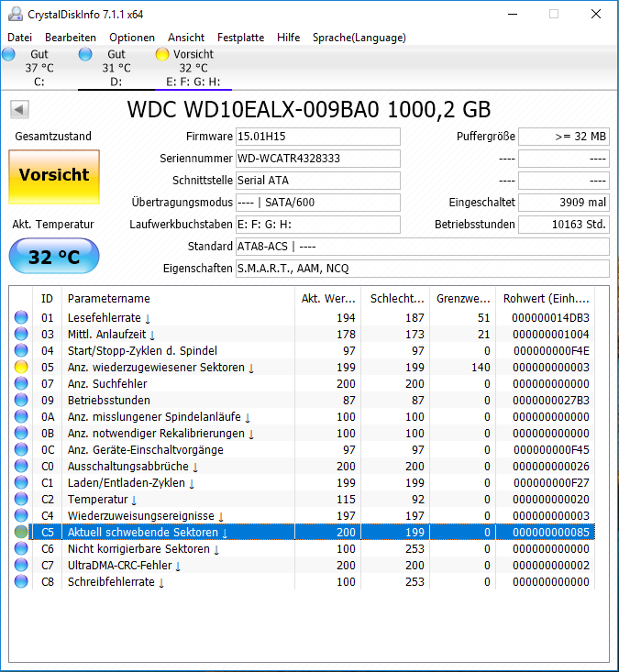Click the Schnittstelle field Serial ATA
Screen dimensions: 619x672
tap(318, 181)
